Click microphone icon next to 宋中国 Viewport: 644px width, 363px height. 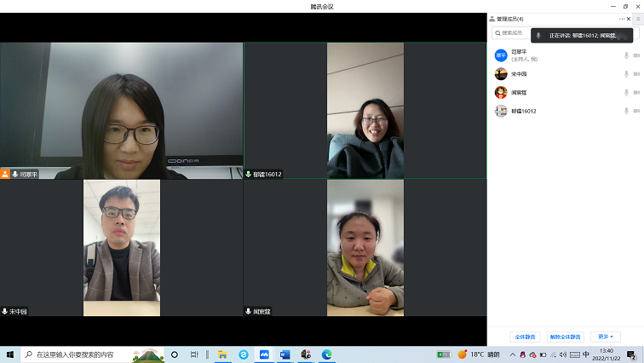coord(626,74)
